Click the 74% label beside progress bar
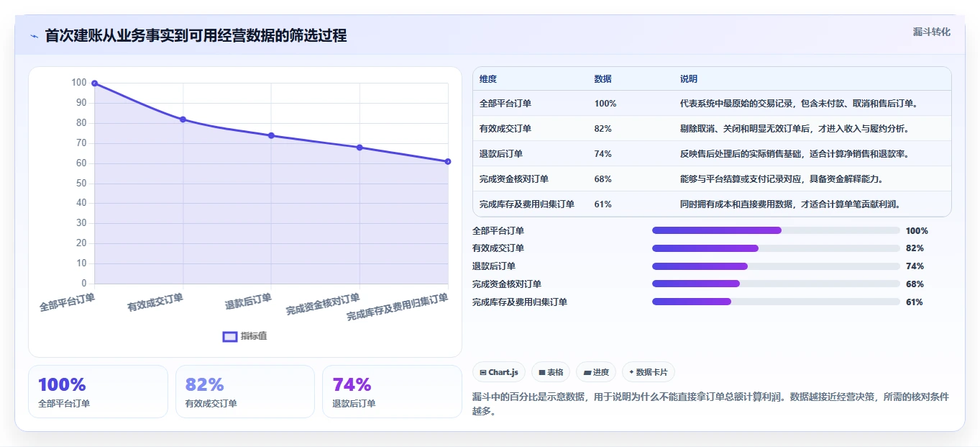Viewport: 980px width, 447px height. [915, 266]
